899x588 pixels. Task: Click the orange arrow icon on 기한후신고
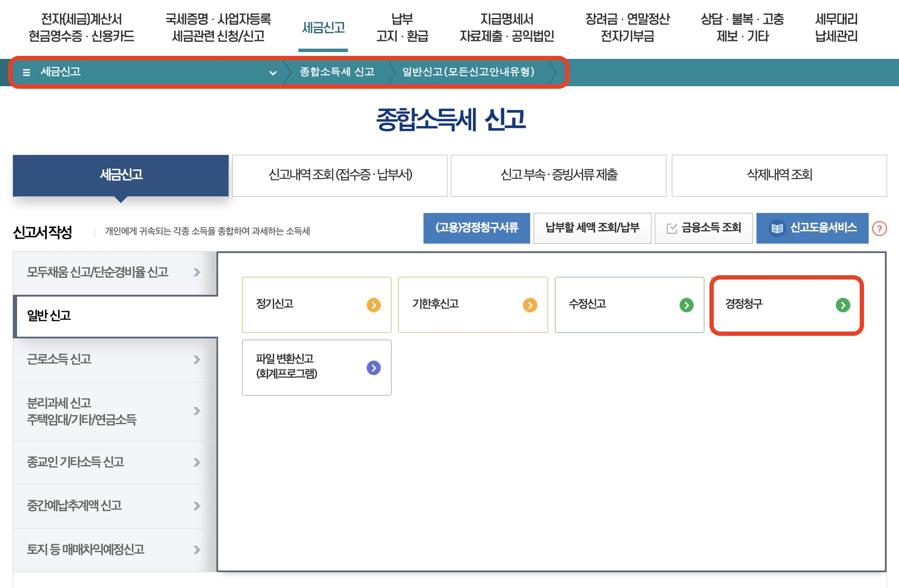pos(530,305)
